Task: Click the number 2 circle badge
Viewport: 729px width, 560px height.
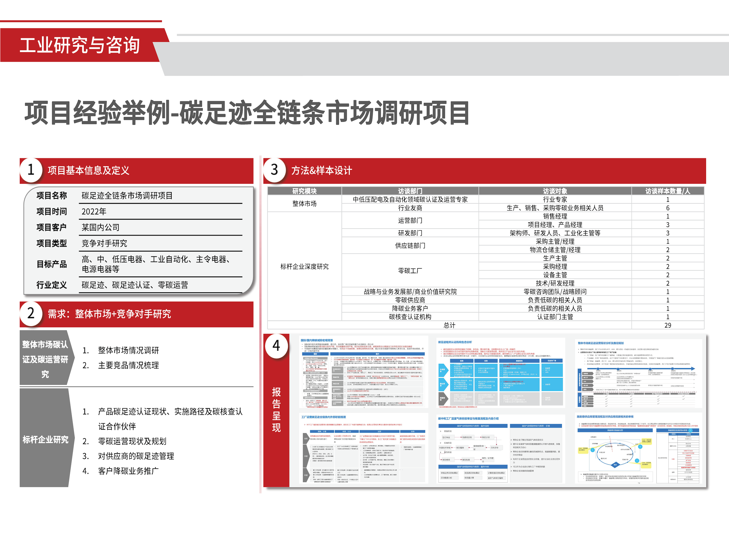Action: click(31, 314)
